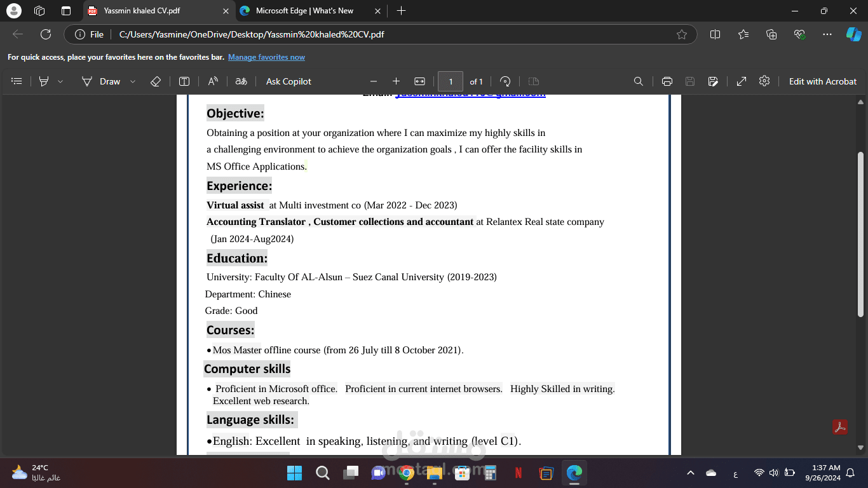Click the Translate icon in PDF toolbar
This screenshot has width=868, height=488.
pos(241,81)
